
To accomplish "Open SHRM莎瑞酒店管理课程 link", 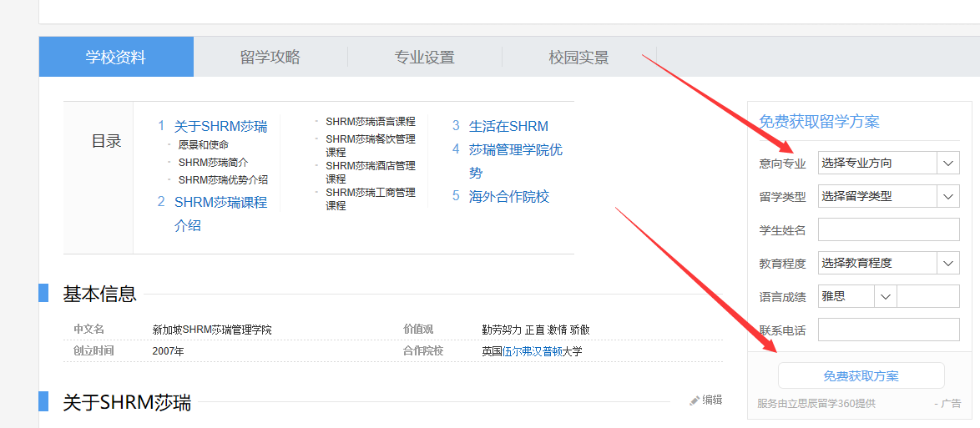I will click(371, 172).
